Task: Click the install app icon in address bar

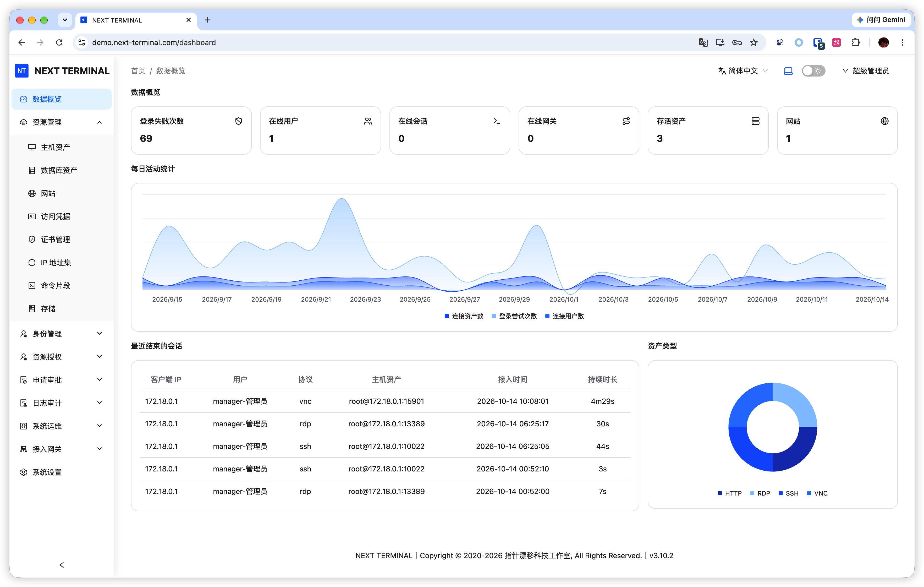Action: (x=720, y=42)
